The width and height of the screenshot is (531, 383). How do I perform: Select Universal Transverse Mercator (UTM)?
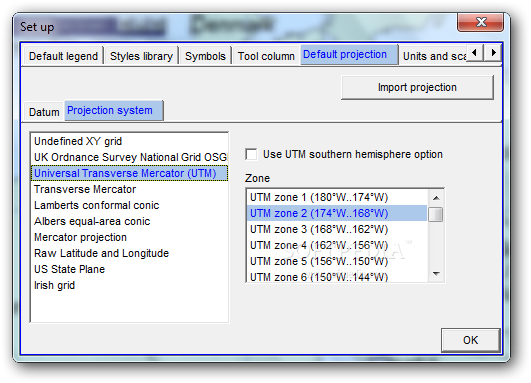coord(129,173)
